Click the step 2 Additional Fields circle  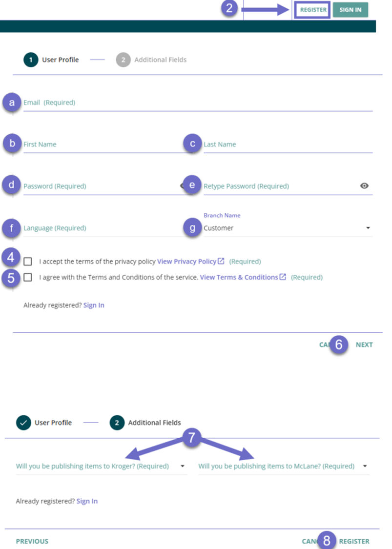[123, 60]
